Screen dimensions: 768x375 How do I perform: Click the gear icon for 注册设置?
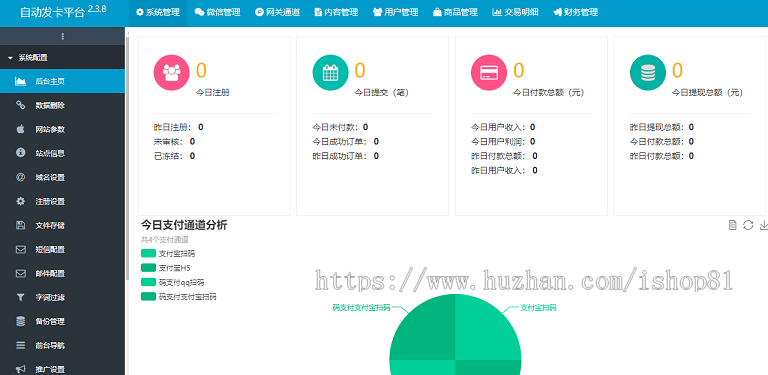pos(21,201)
